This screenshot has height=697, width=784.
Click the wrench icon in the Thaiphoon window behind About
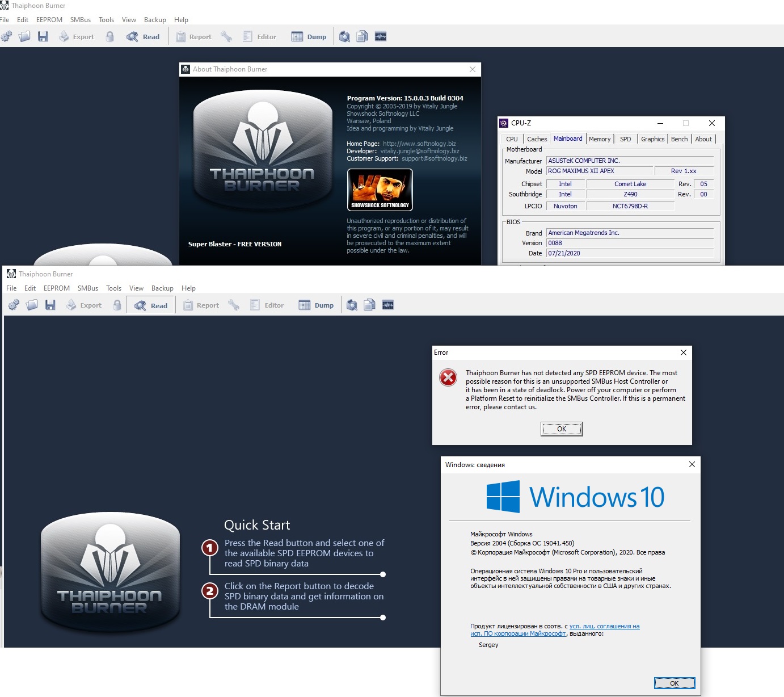pos(226,37)
